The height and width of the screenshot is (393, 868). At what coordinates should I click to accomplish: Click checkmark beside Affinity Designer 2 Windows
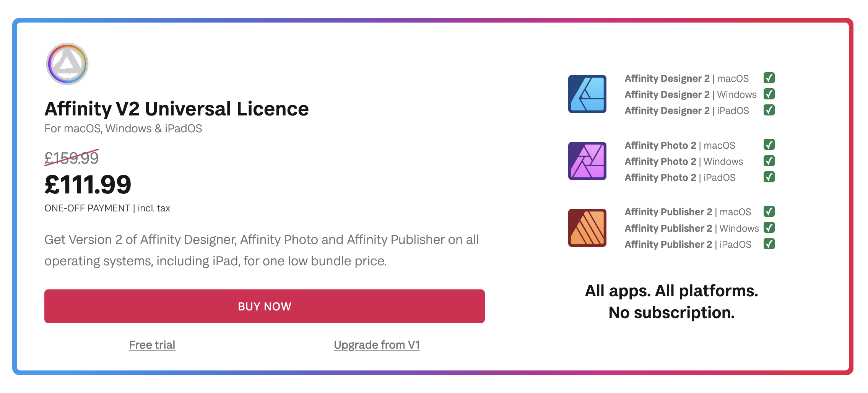769,94
